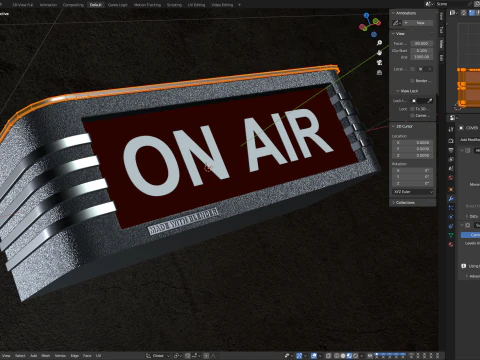The height and width of the screenshot is (360, 480).
Task: Expand the Data section of Mirror modifier
Action: point(467,216)
